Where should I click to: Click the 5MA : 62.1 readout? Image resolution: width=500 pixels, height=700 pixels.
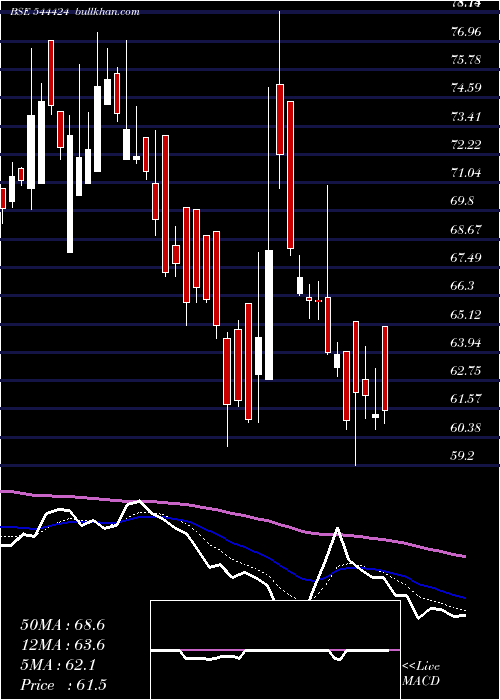[x=58, y=665]
